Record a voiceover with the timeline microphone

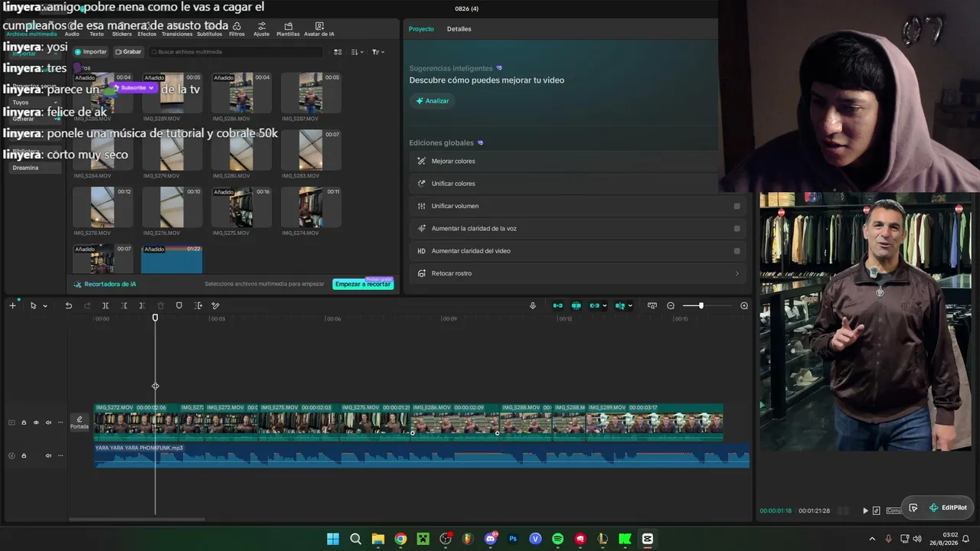coord(533,306)
